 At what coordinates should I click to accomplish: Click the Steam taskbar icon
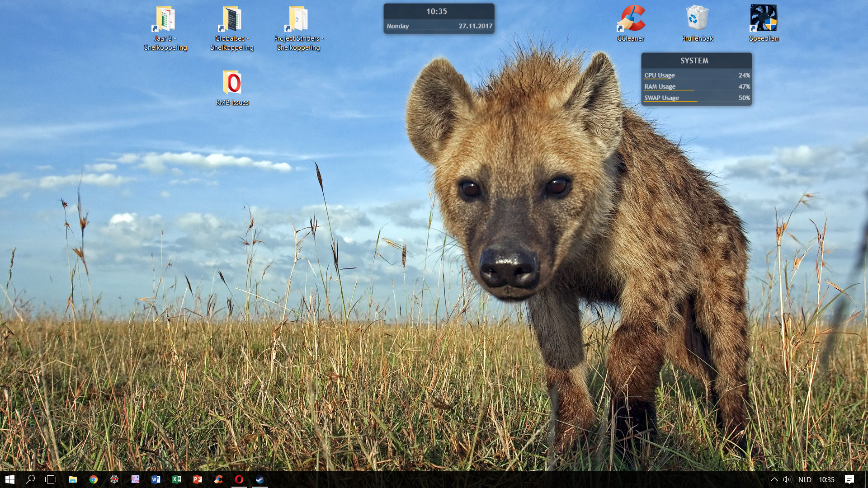pyautogui.click(x=260, y=479)
